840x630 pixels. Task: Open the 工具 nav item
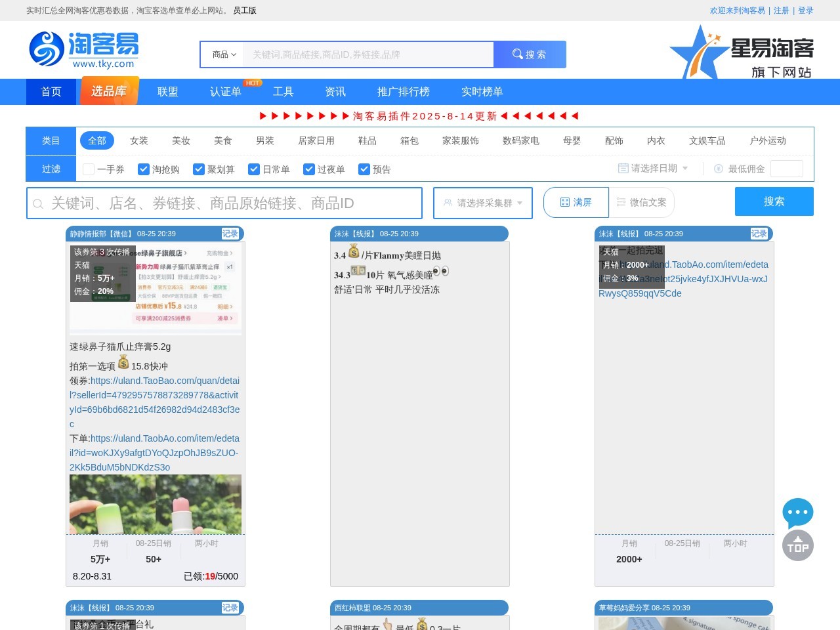(283, 92)
